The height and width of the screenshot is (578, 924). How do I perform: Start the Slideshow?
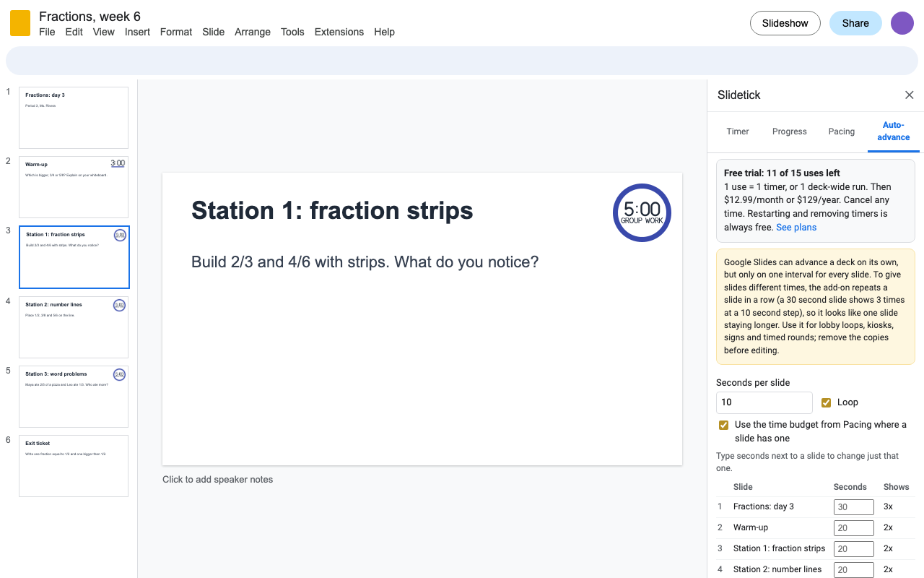tap(785, 23)
